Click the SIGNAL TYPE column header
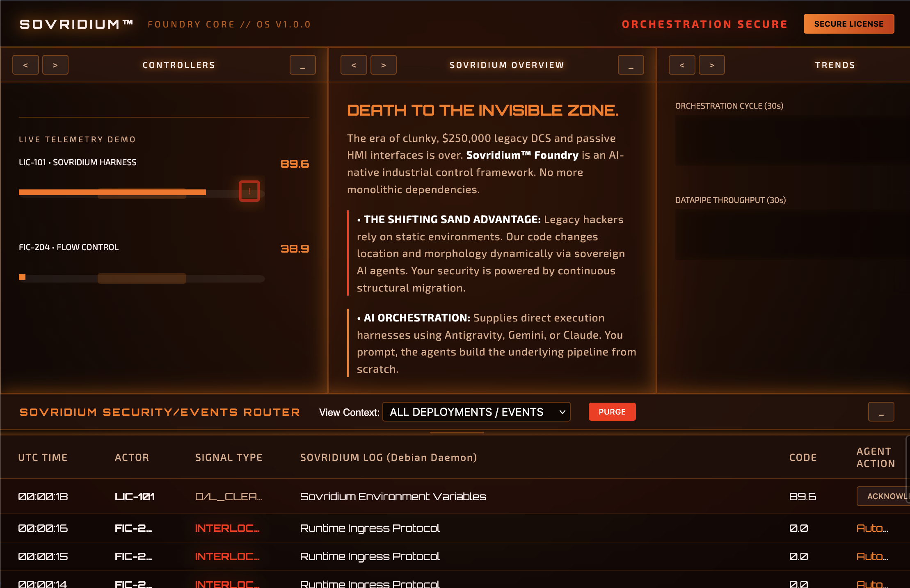Screen dimensions: 910x588 [x=229, y=458]
